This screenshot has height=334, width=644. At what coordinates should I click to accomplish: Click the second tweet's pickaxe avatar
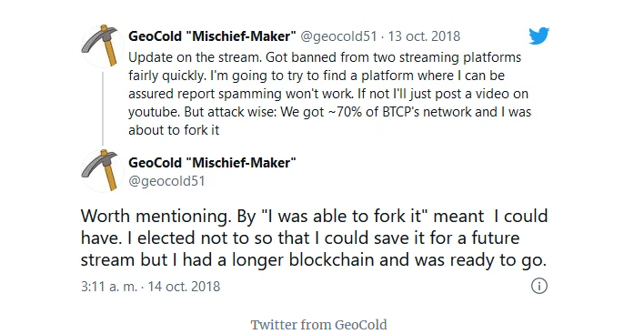[102, 170]
